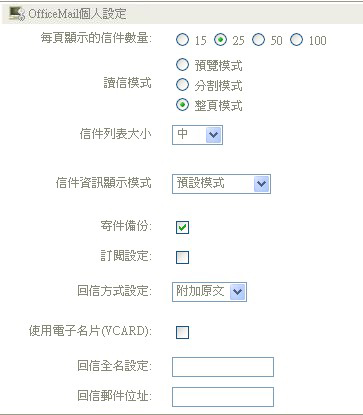Click the 回信郵件位址 text field
363x415 pixels.
(x=223, y=397)
